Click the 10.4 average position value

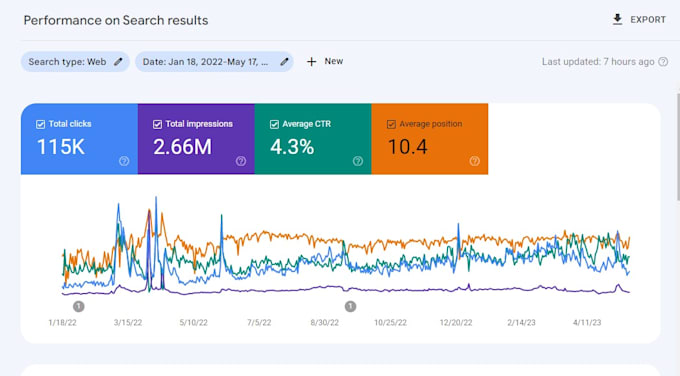coord(408,147)
